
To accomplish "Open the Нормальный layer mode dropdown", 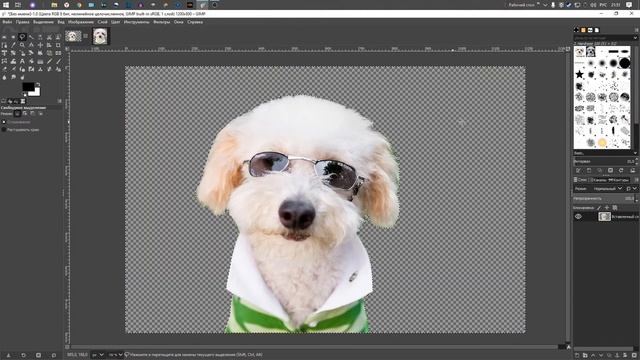I will tap(607, 189).
